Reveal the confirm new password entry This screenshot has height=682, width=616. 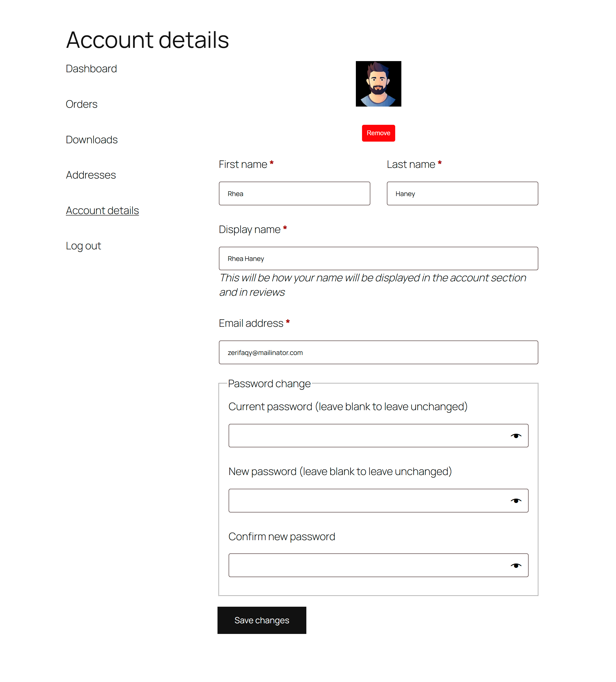516,565
